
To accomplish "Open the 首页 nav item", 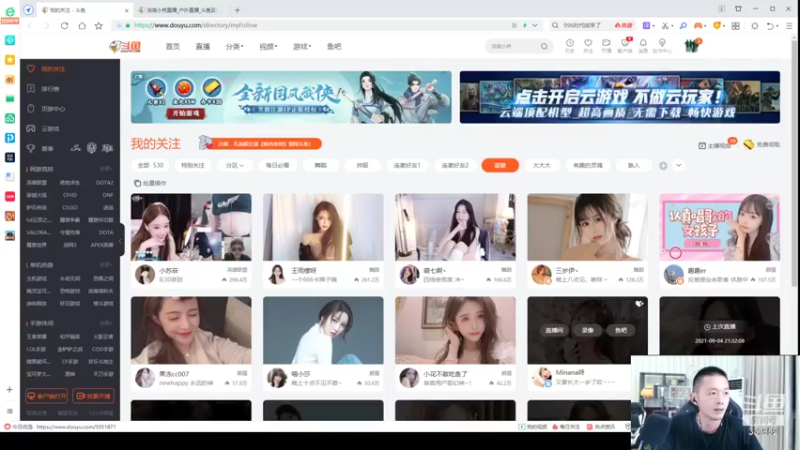I will point(172,46).
